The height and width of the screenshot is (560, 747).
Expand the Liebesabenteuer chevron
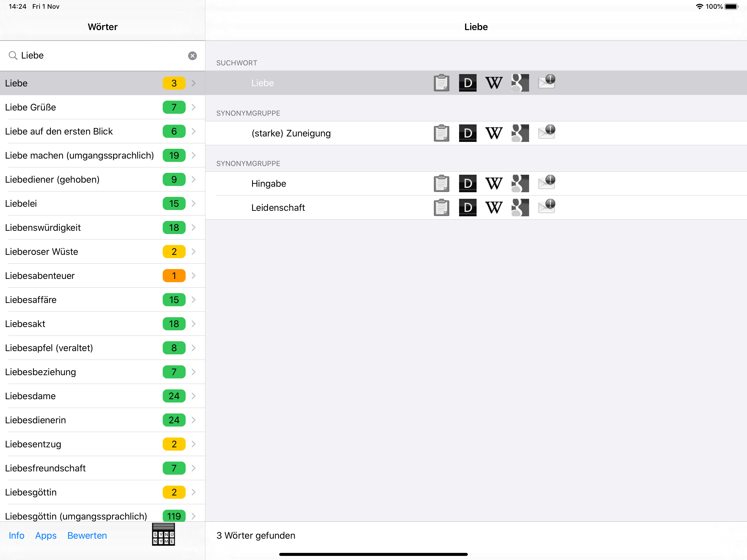(x=194, y=276)
